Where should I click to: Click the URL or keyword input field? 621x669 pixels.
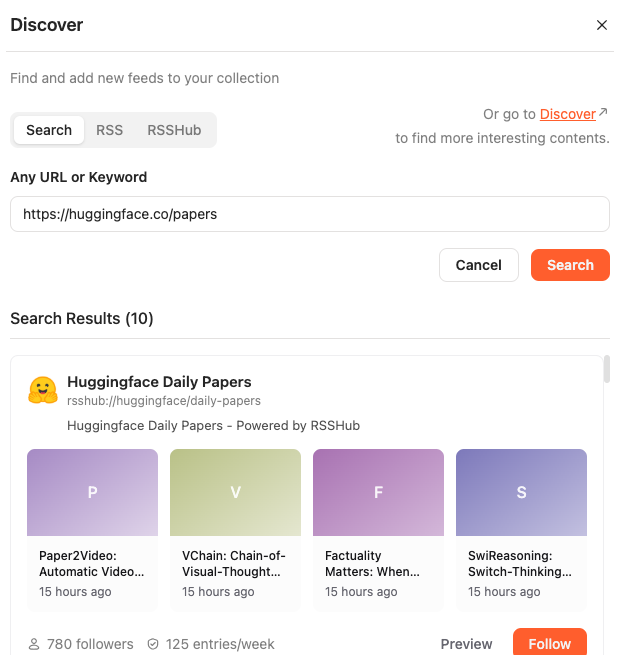[309, 214]
